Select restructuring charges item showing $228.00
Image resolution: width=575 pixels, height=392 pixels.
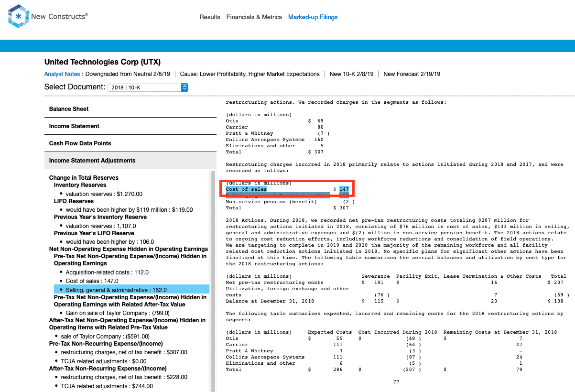coord(124,377)
